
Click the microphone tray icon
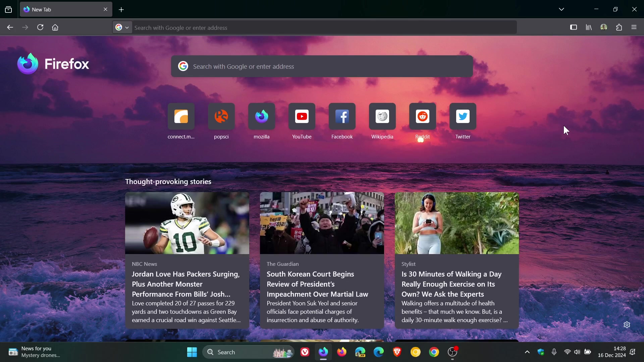tap(554, 352)
